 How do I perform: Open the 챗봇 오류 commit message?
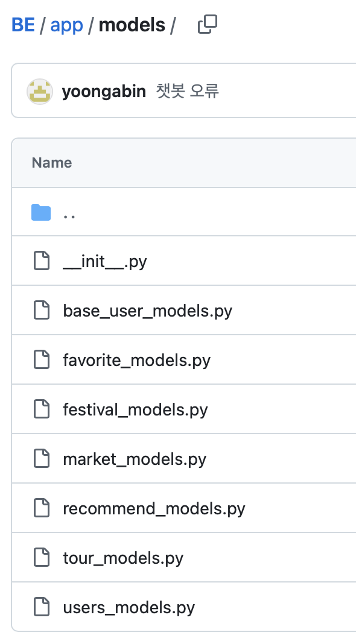point(188,91)
